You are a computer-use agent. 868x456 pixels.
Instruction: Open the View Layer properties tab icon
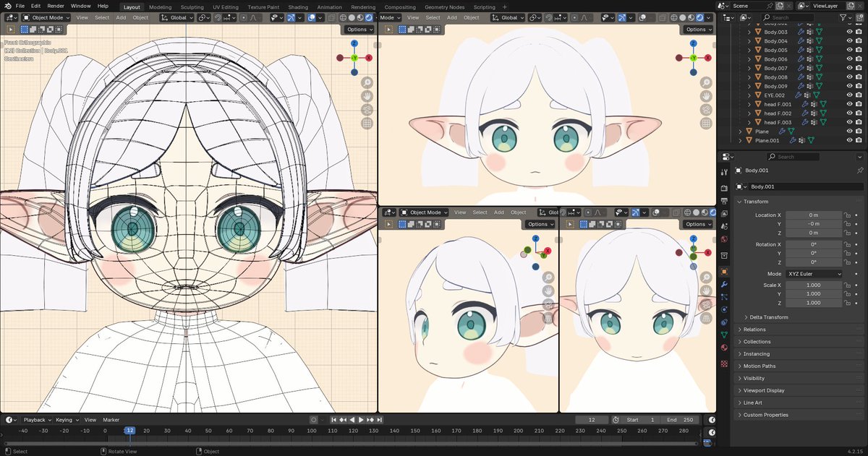coord(724,214)
